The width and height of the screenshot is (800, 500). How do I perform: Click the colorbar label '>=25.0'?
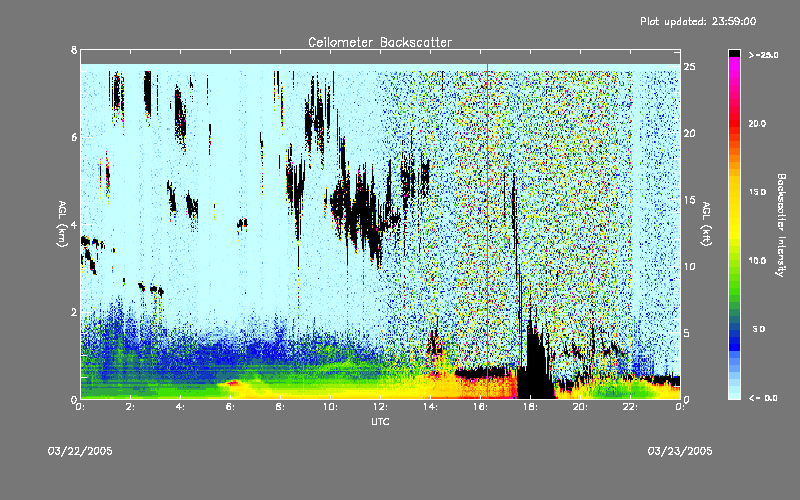click(x=763, y=55)
